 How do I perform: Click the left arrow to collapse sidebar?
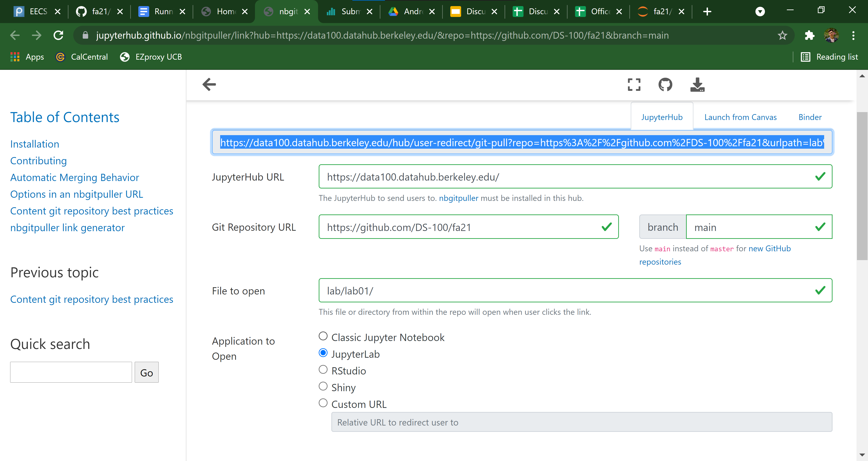209,84
